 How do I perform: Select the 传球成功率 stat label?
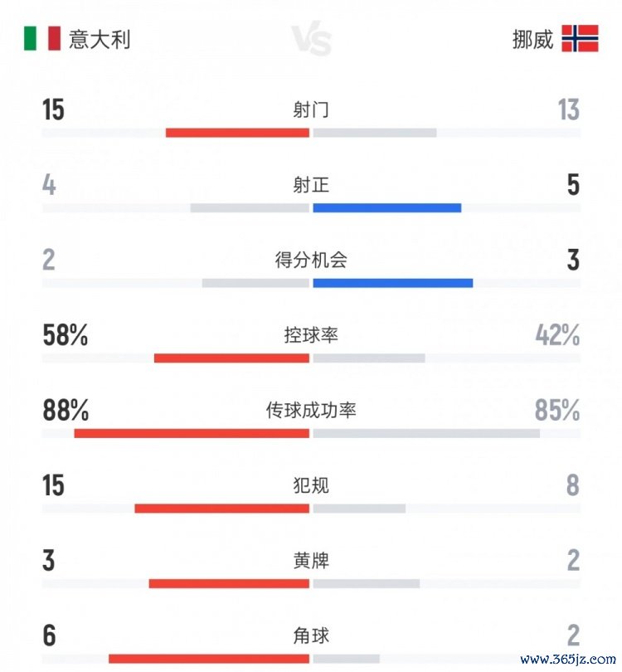point(311,411)
